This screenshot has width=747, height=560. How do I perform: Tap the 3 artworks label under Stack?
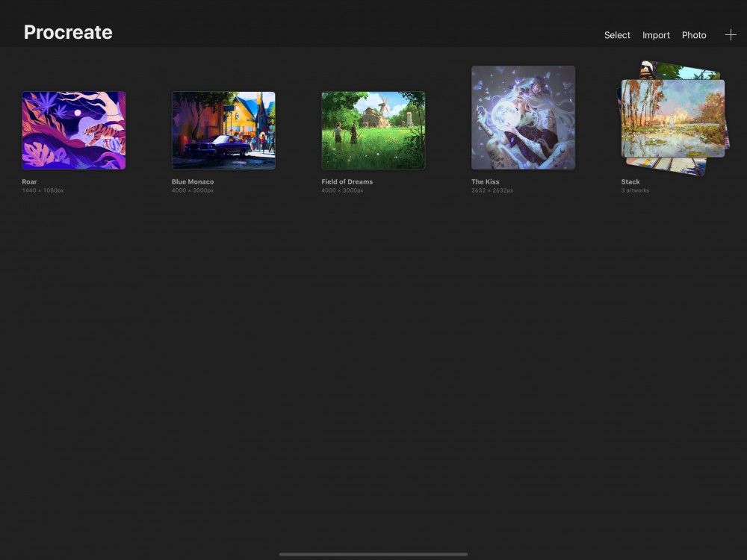634,190
